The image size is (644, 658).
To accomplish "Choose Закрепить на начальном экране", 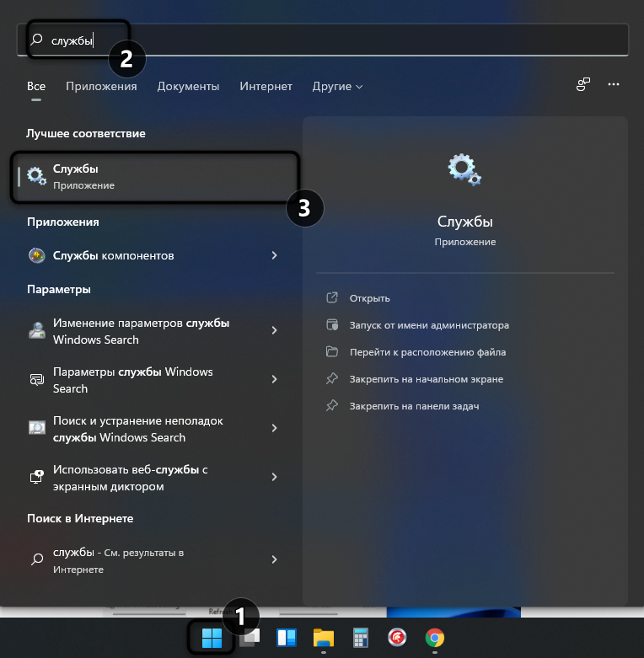I will click(x=427, y=379).
